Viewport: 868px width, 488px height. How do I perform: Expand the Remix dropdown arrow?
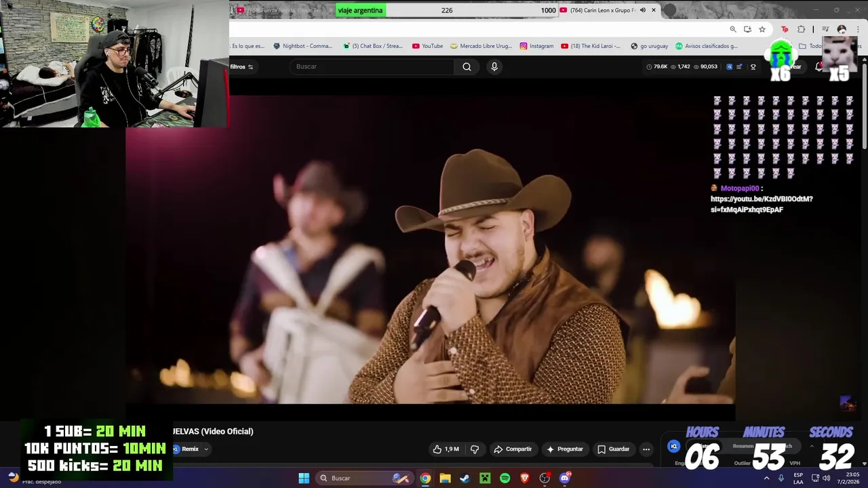pyautogui.click(x=206, y=449)
